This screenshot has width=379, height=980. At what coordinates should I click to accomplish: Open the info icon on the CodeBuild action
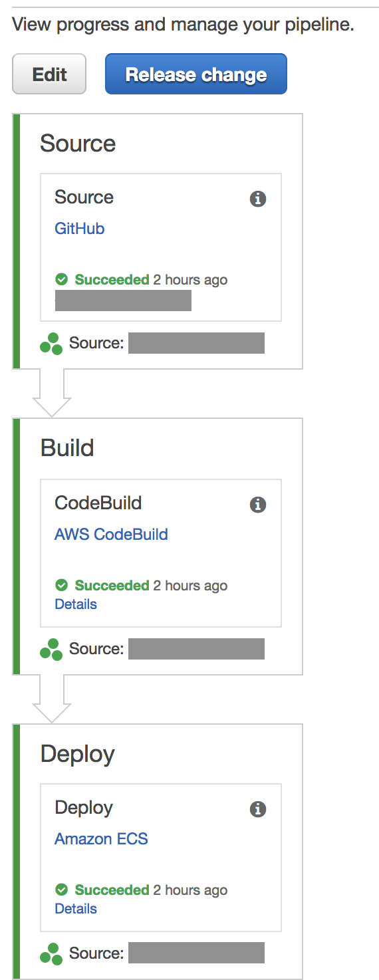click(258, 505)
